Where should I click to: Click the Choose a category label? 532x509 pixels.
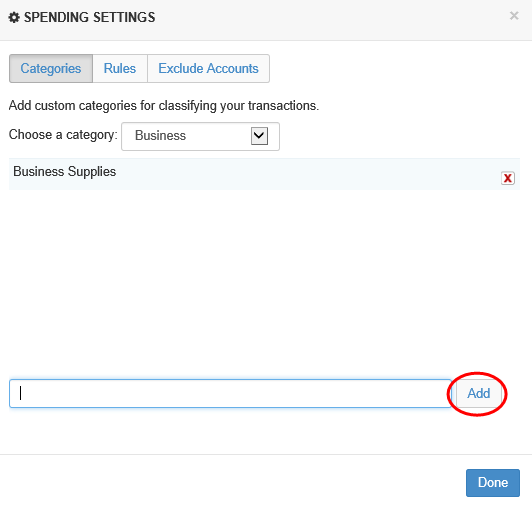[x=63, y=135]
